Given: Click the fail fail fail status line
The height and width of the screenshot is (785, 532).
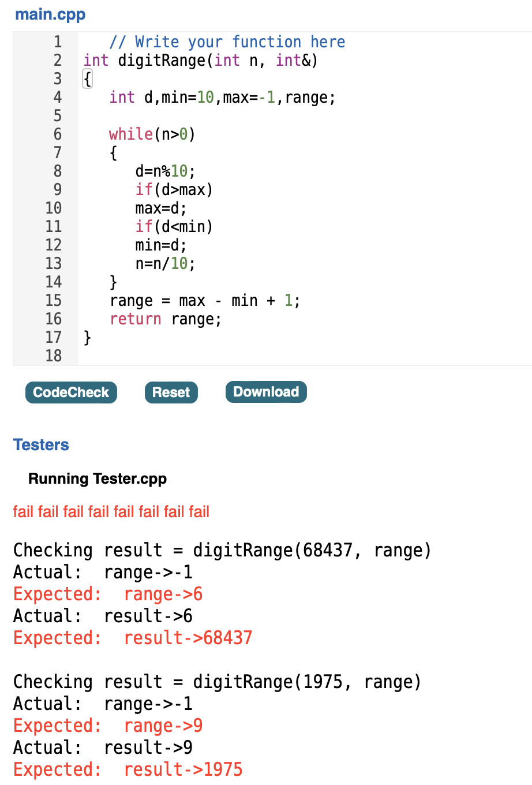Looking at the screenshot, I should coord(111,512).
